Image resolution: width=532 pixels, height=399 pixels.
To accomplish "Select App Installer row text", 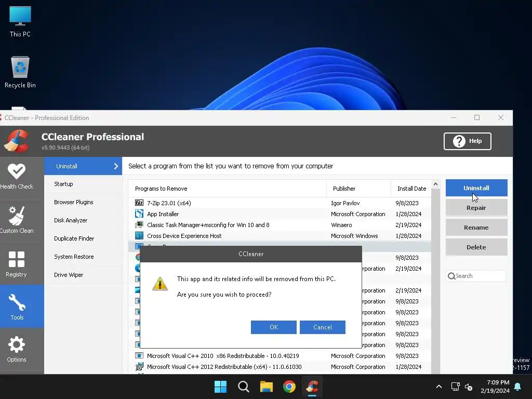I will click(163, 214).
